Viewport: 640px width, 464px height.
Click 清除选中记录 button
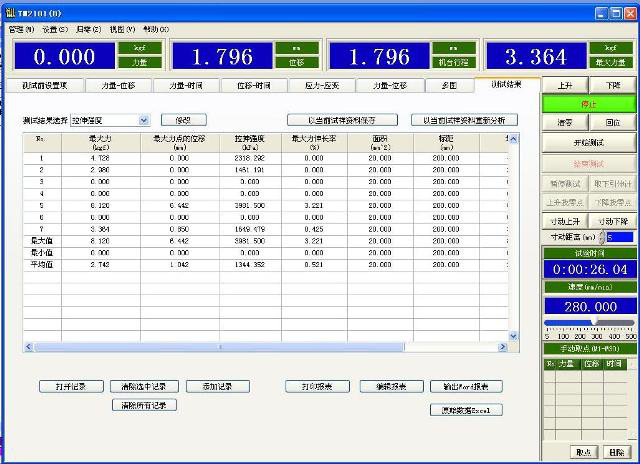click(x=144, y=386)
